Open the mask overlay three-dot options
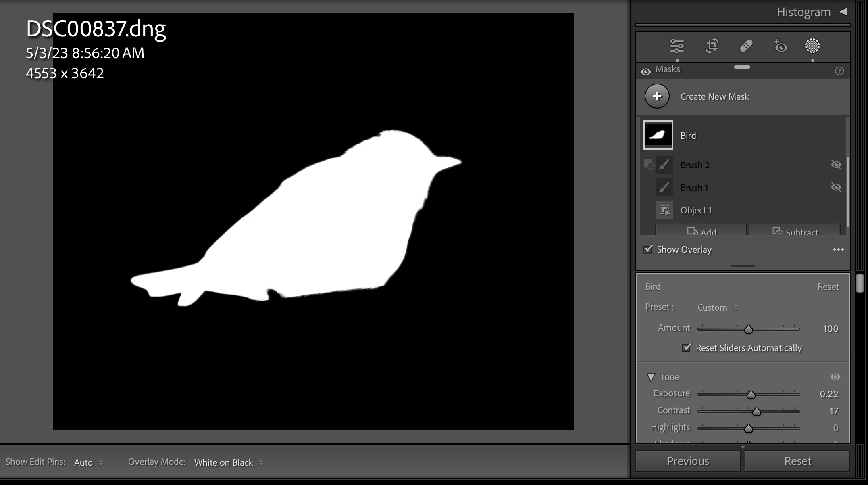 pyautogui.click(x=838, y=250)
